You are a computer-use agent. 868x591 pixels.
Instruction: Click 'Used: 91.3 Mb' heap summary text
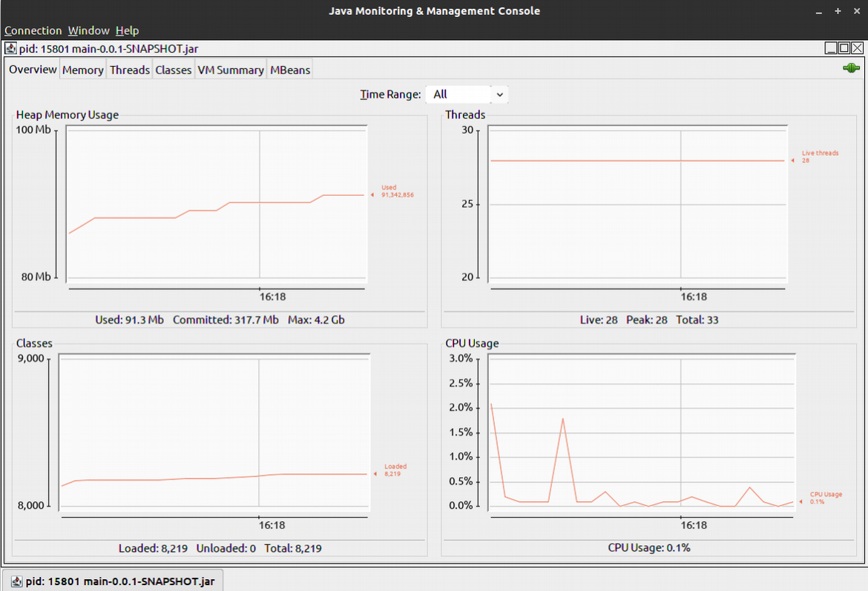click(x=130, y=320)
